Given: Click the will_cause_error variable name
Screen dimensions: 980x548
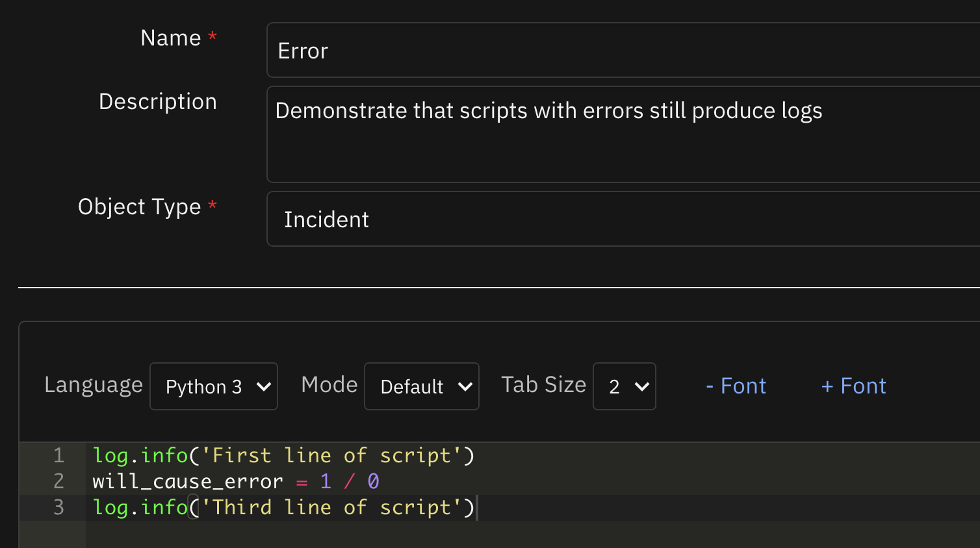Looking at the screenshot, I should coord(188,482).
